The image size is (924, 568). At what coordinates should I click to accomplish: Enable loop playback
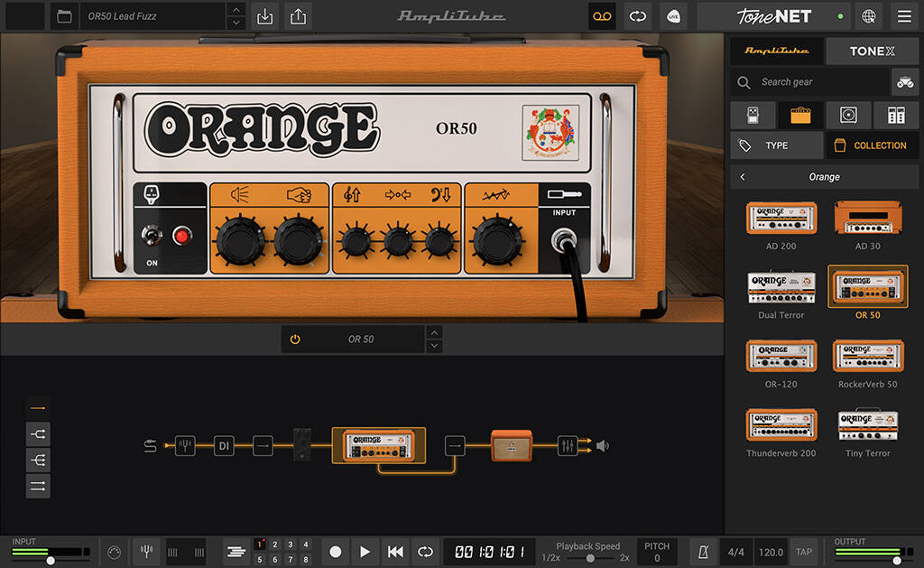[424, 551]
